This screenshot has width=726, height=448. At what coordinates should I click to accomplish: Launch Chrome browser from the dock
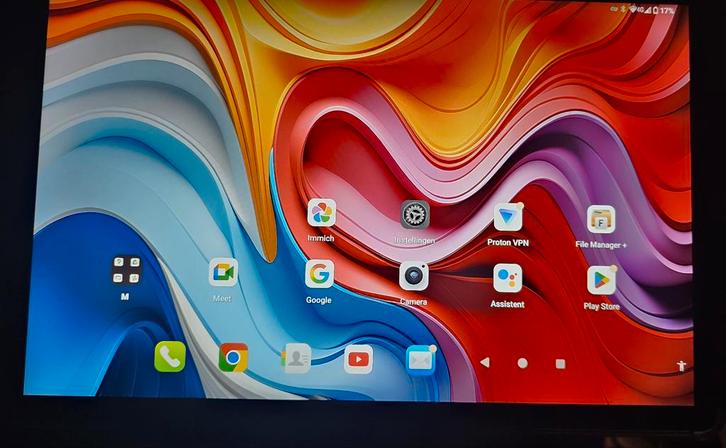tap(233, 357)
